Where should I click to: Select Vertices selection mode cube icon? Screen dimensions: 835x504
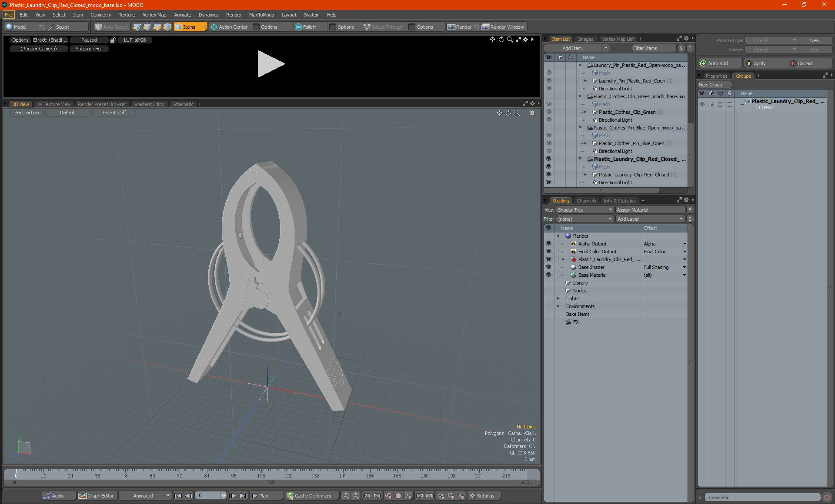coord(137,27)
